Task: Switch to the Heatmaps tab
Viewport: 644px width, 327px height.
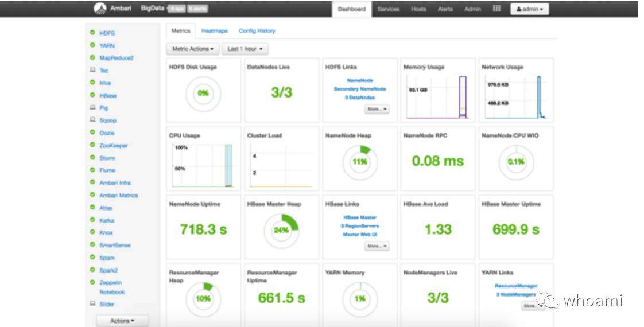Action: click(x=215, y=31)
